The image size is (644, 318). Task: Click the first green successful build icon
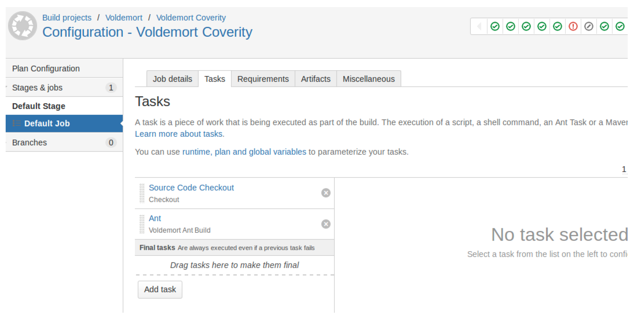tap(495, 26)
